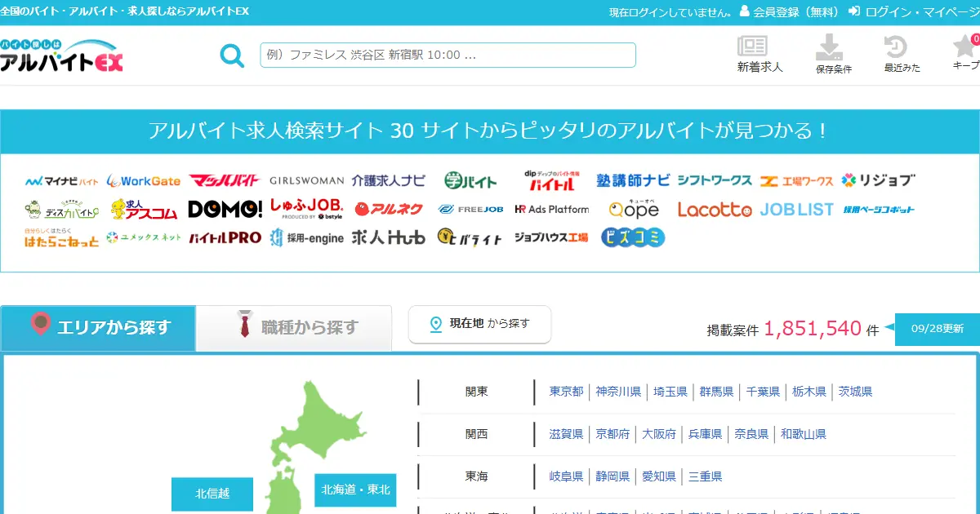Image resolution: width=980 pixels, height=514 pixels.
Task: Select 茨城県 prefecture link
Action: (x=855, y=392)
